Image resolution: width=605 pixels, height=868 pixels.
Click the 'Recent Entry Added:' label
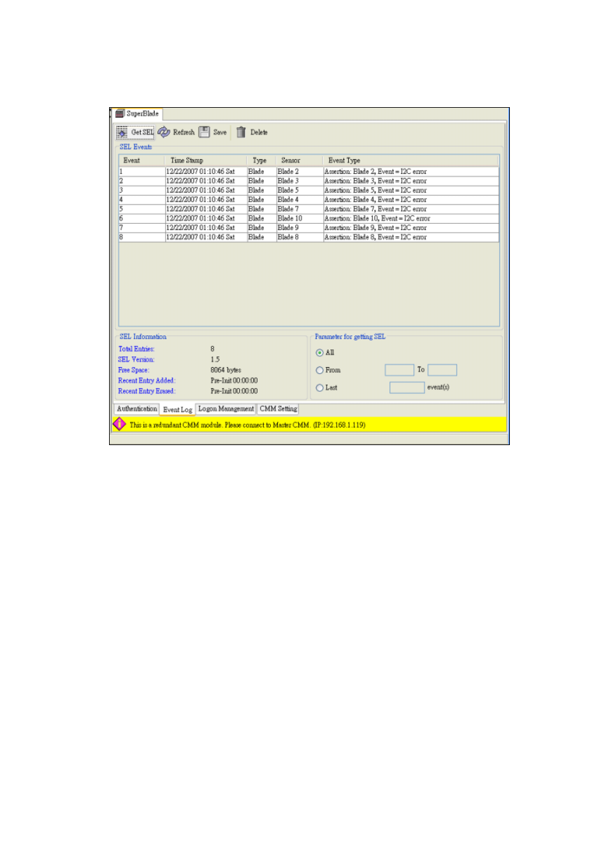147,380
